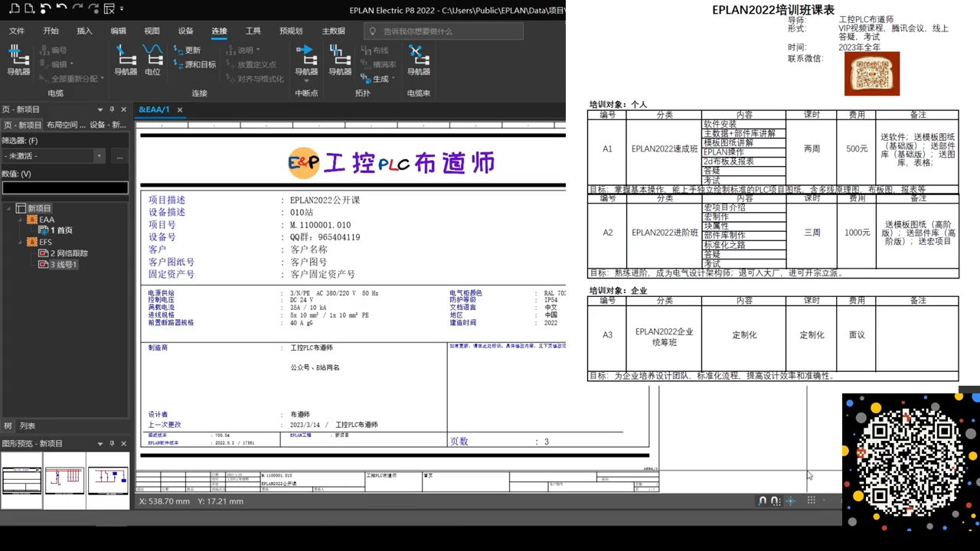Open the page navigator panel menu arrow

[x=100, y=109]
